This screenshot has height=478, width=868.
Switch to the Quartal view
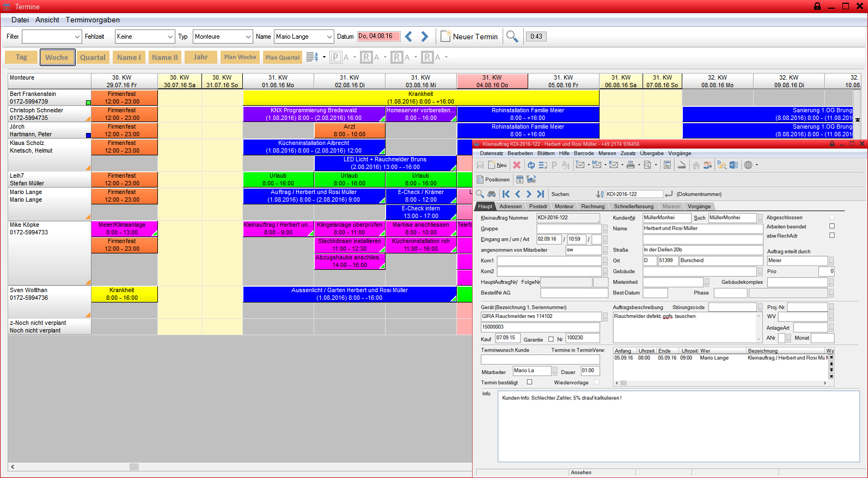[93, 57]
